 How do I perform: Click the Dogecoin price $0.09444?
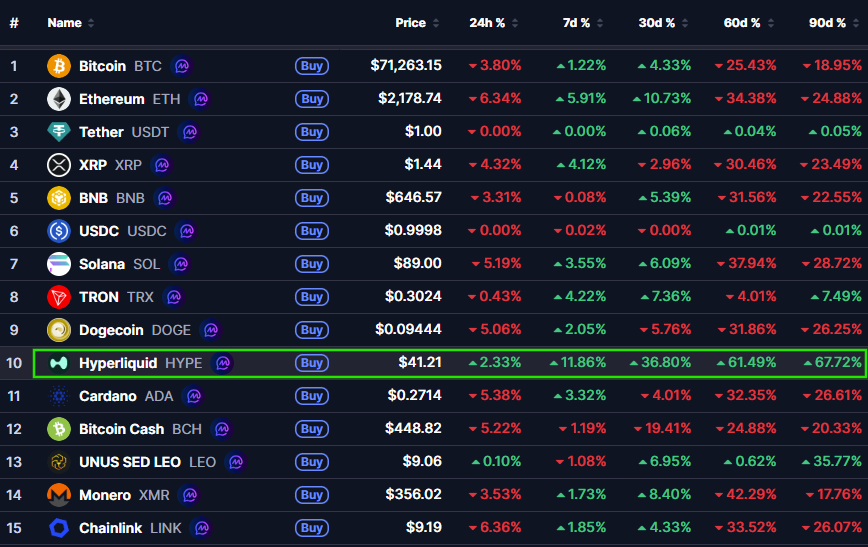(409, 329)
